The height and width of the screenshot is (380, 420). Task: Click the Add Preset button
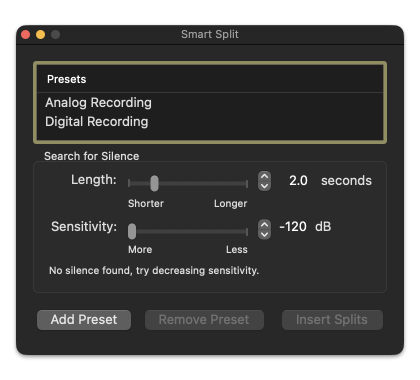coord(84,320)
